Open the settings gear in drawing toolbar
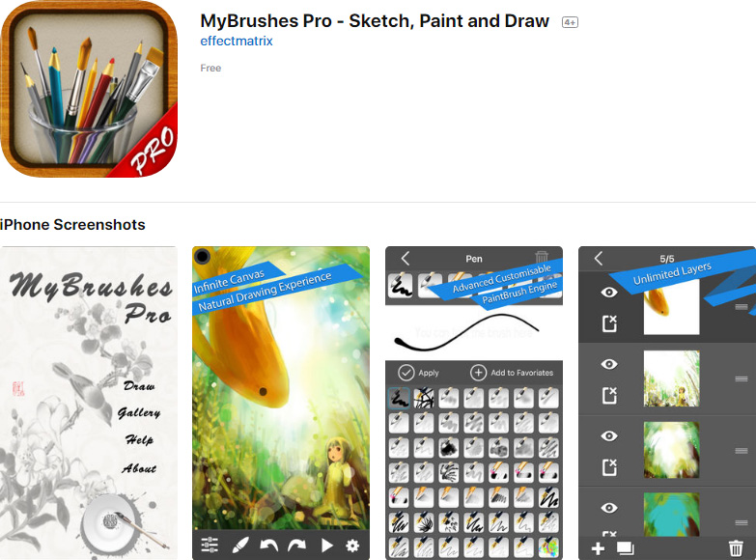This screenshot has width=756, height=560. point(352,546)
